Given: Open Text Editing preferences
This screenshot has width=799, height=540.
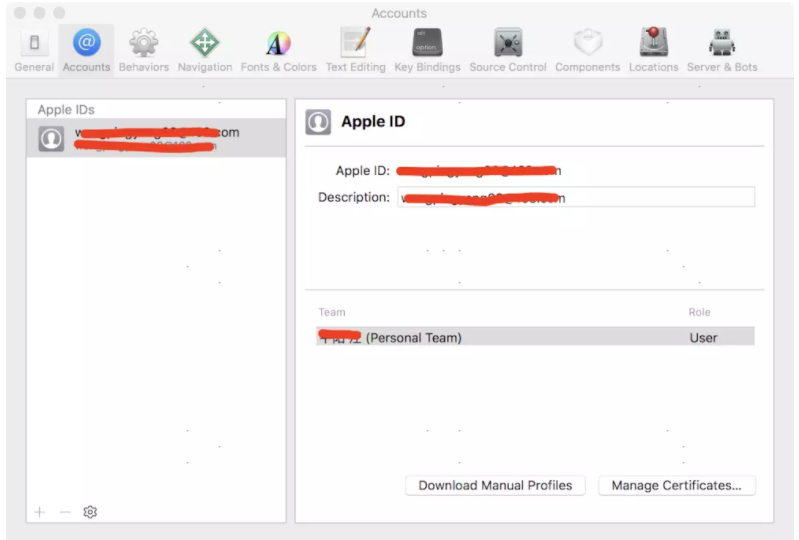Looking at the screenshot, I should coord(355,50).
